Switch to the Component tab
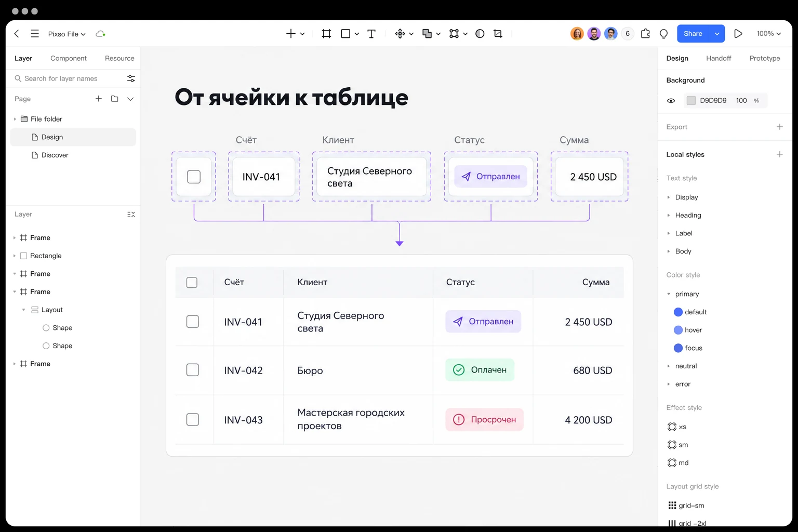798x532 pixels. click(69, 58)
